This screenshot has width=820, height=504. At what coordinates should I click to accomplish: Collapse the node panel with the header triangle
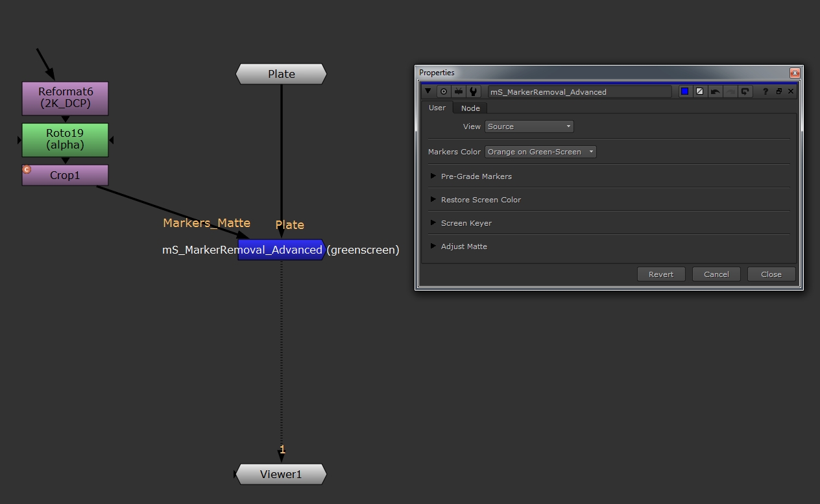428,91
